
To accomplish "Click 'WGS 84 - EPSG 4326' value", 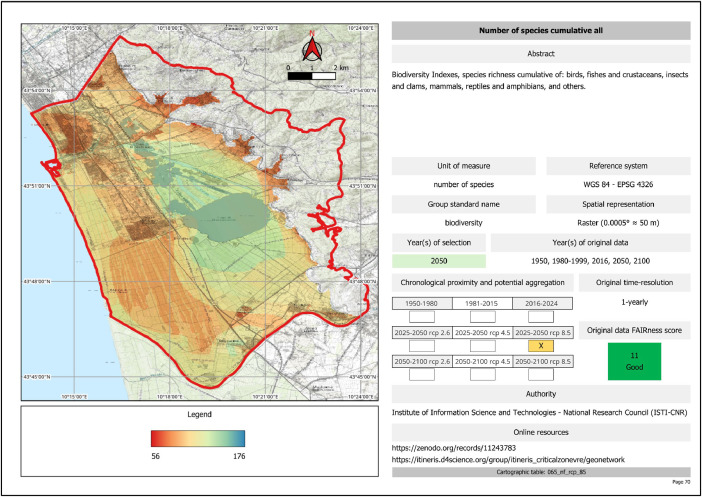I will [x=618, y=184].
